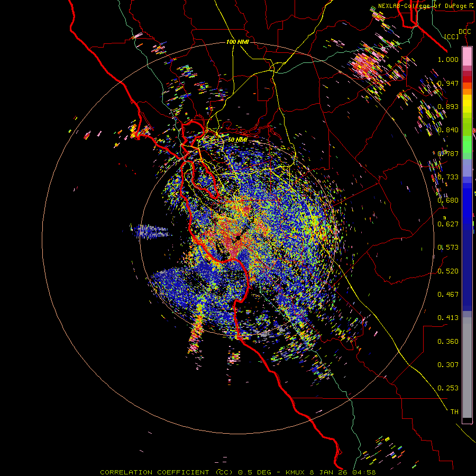This screenshot has width=476, height=476.
Task: Click the Correlation Coefficient caption at bottom
Action: [x=238, y=472]
